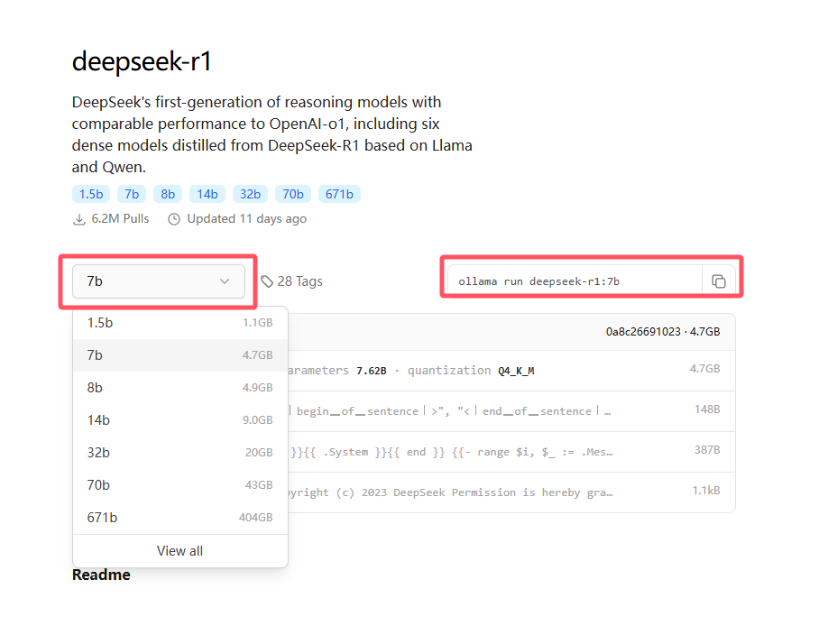
Task: Select the 70b 43GB model entry
Action: (180, 485)
